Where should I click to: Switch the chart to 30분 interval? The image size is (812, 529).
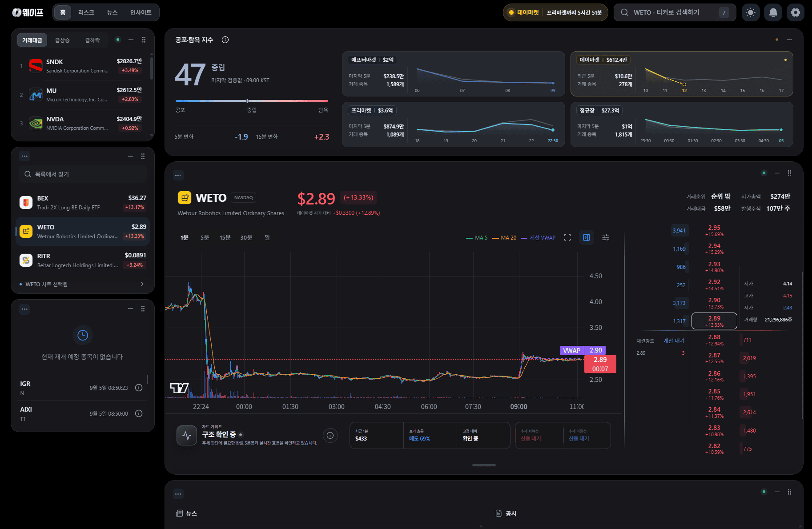tap(246, 238)
